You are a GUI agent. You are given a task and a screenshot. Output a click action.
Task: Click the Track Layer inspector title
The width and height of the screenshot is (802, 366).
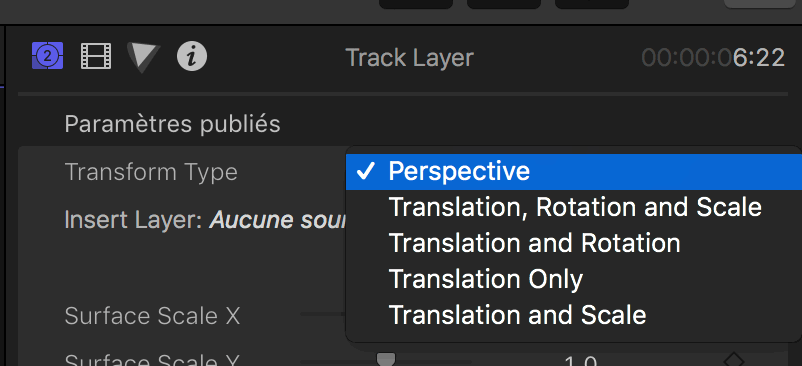tap(410, 57)
